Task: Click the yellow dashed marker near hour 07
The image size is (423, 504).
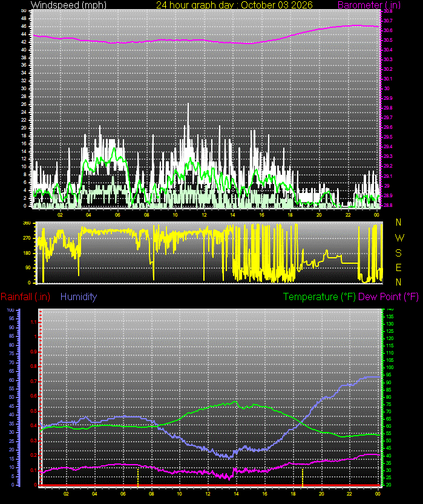Action: [x=138, y=476]
